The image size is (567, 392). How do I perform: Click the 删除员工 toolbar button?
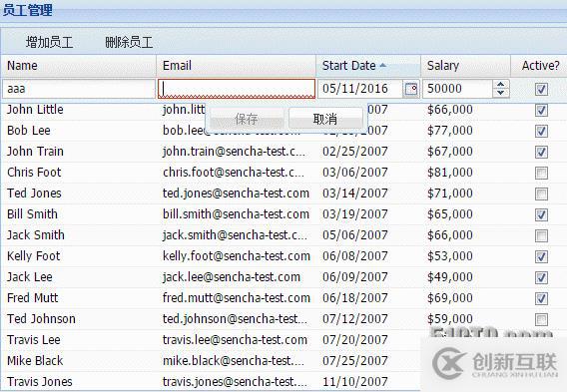tap(129, 42)
